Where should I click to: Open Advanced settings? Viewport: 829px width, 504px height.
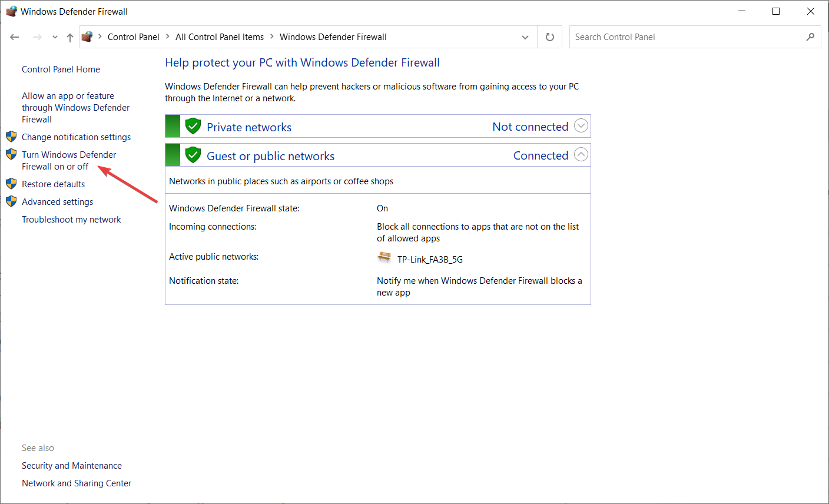(x=57, y=202)
